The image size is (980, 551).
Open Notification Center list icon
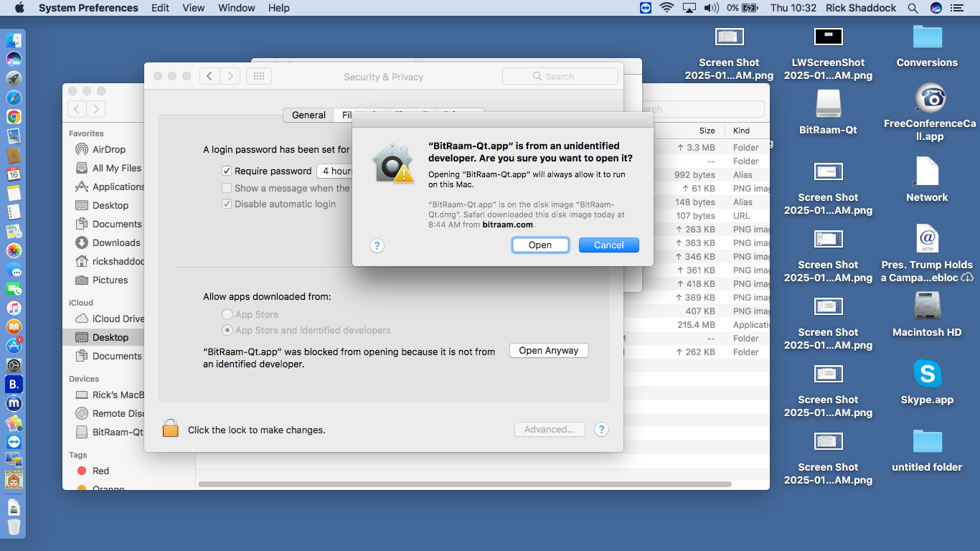click(x=956, y=8)
